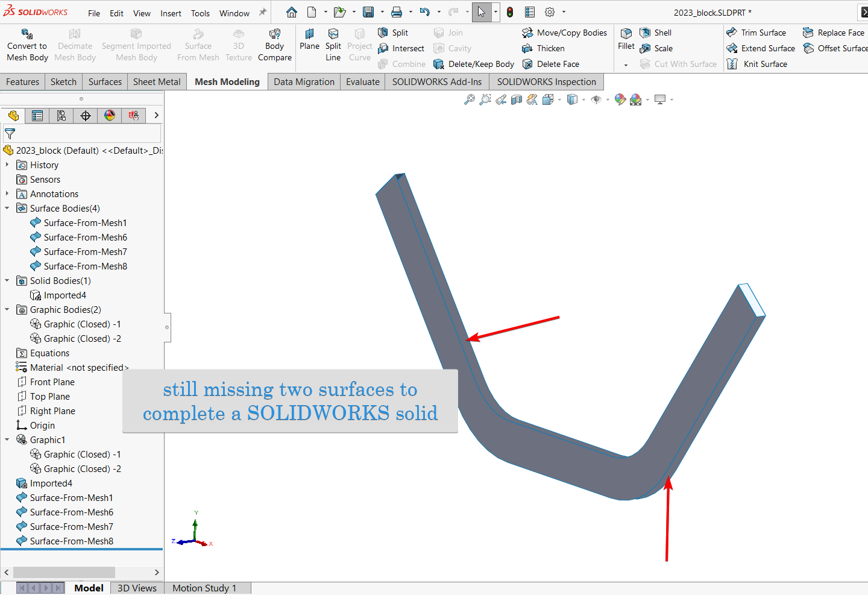Viewport: 868px width, 595px height.
Task: Switch to the Evaluate tab
Action: pyautogui.click(x=363, y=82)
